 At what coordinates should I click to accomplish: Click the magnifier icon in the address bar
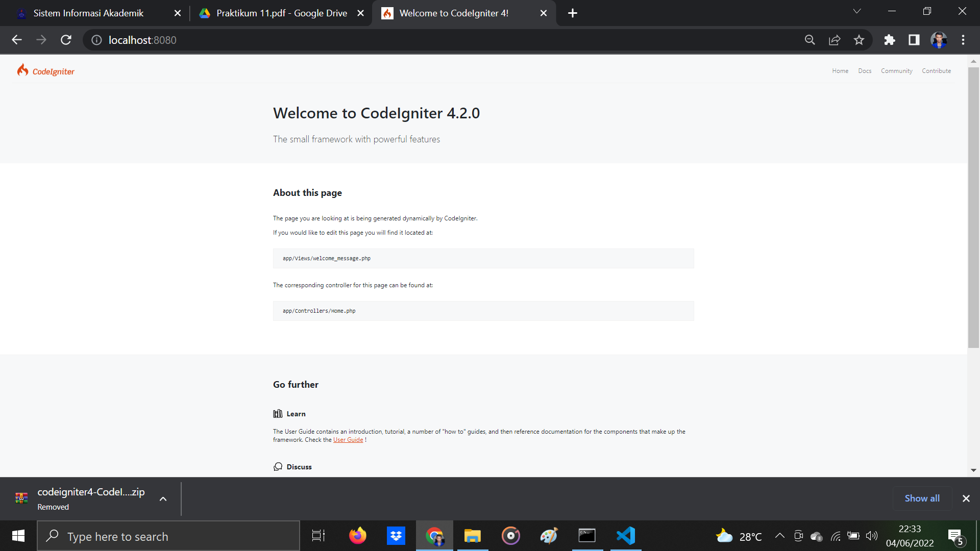810,40
